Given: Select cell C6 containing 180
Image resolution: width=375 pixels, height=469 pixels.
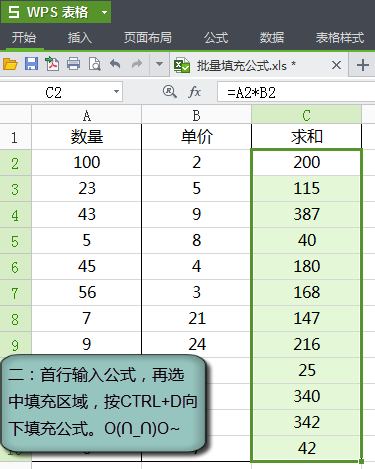Looking at the screenshot, I should pos(306,267).
